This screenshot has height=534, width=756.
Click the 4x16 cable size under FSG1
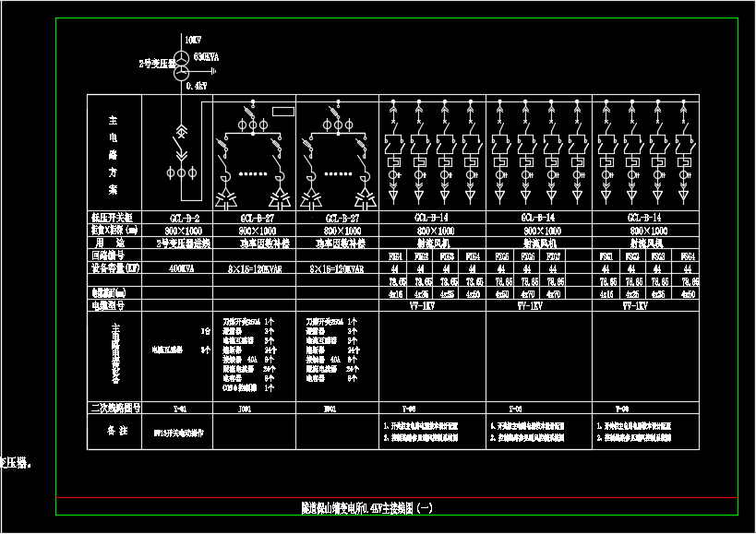(606, 293)
